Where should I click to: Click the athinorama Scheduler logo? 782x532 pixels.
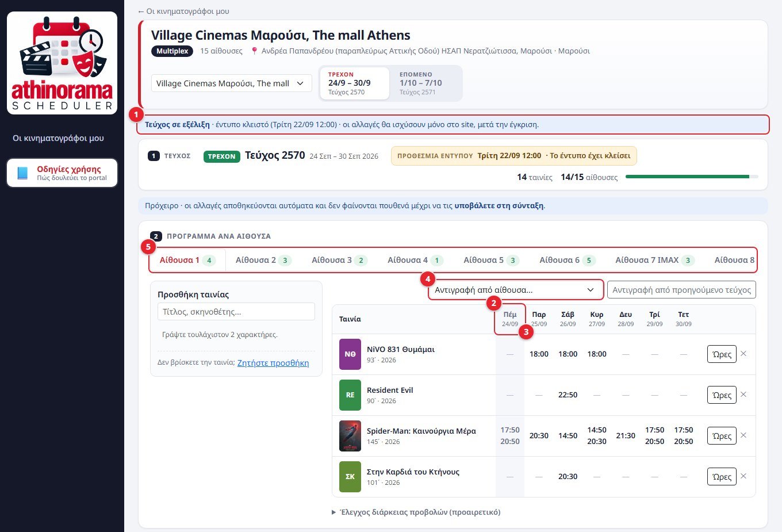(62, 63)
